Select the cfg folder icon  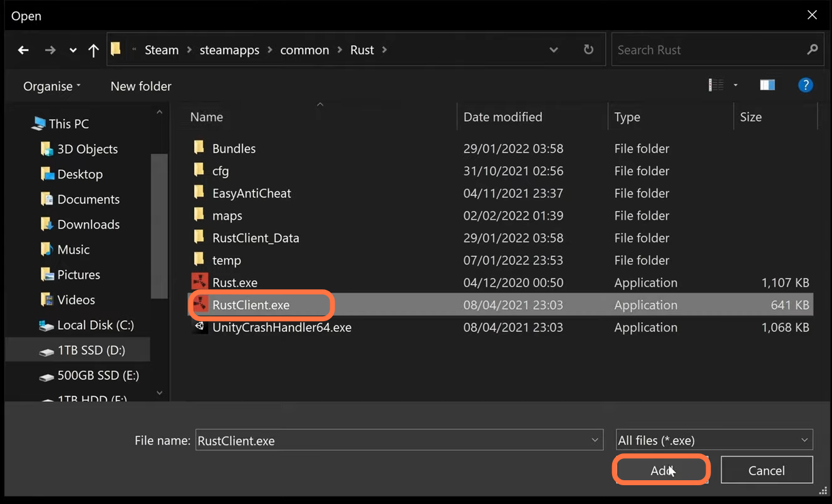(x=199, y=170)
